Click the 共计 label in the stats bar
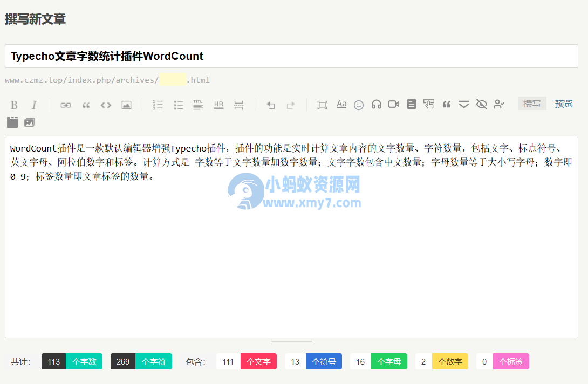This screenshot has height=384, width=588. click(x=20, y=362)
